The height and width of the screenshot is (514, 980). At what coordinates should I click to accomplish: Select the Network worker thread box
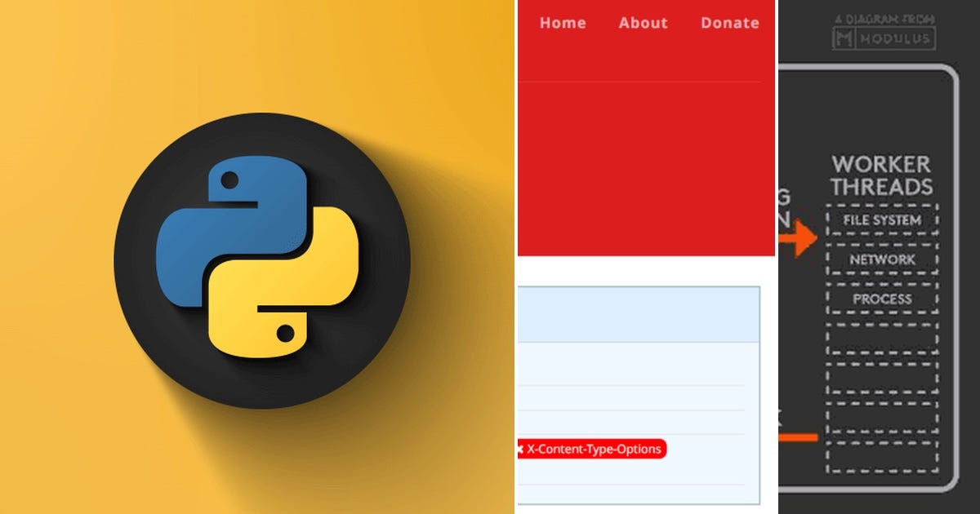[883, 259]
